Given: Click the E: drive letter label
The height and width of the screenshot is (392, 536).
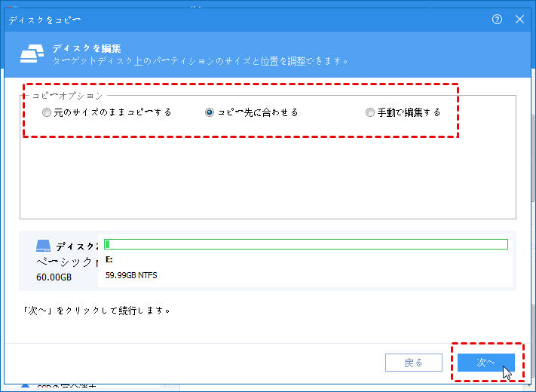Looking at the screenshot, I should 109,260.
